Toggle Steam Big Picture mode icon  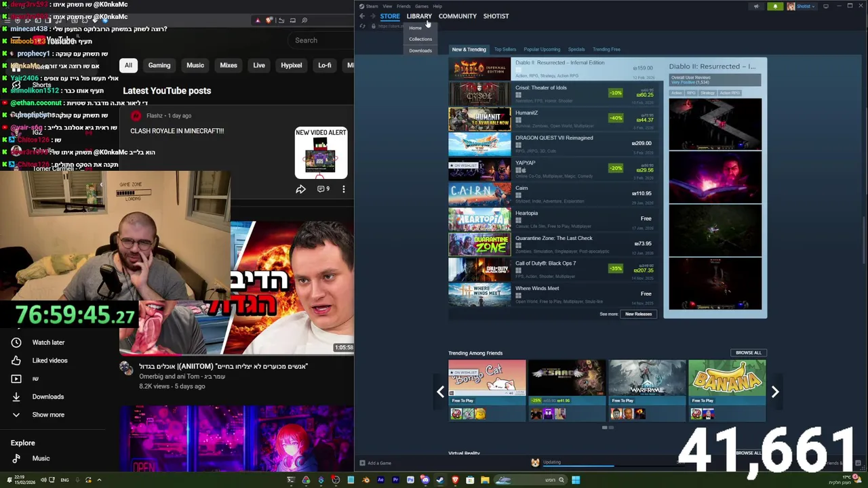click(x=826, y=6)
